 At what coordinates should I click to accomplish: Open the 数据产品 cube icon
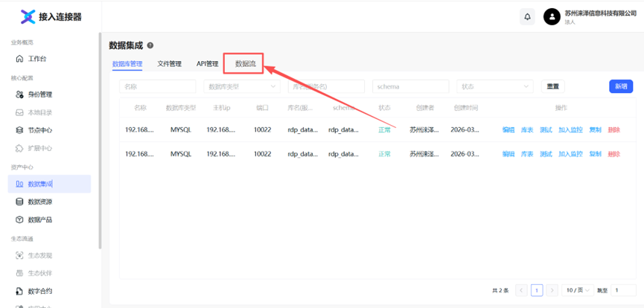(20, 219)
